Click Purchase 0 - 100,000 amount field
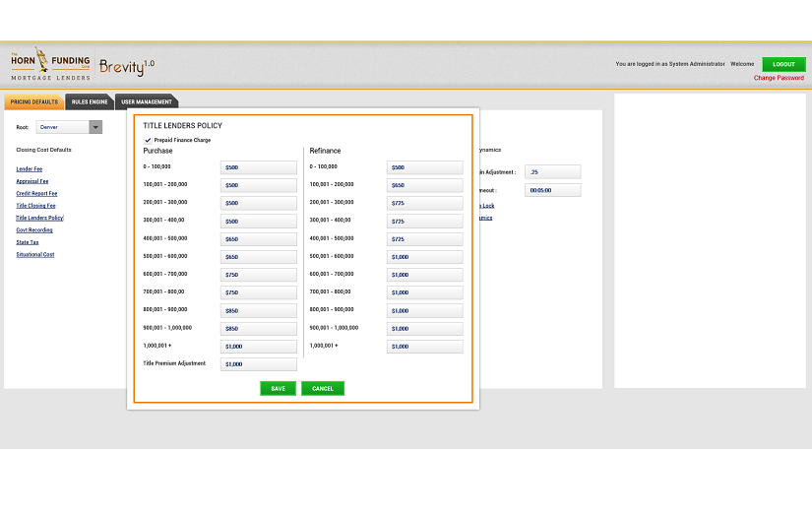The image size is (812, 517). 259,167
